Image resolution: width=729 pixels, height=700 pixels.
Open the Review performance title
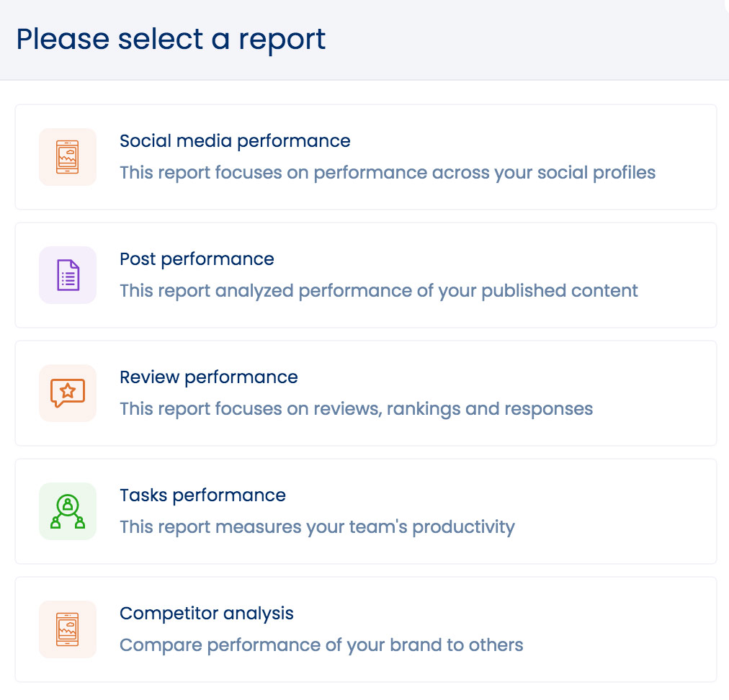tap(208, 377)
